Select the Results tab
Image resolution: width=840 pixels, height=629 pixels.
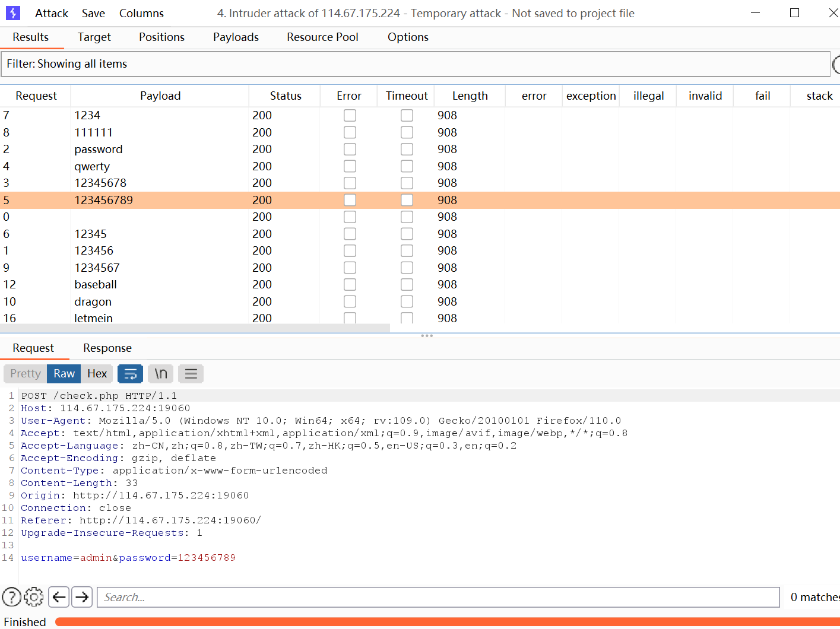(31, 37)
